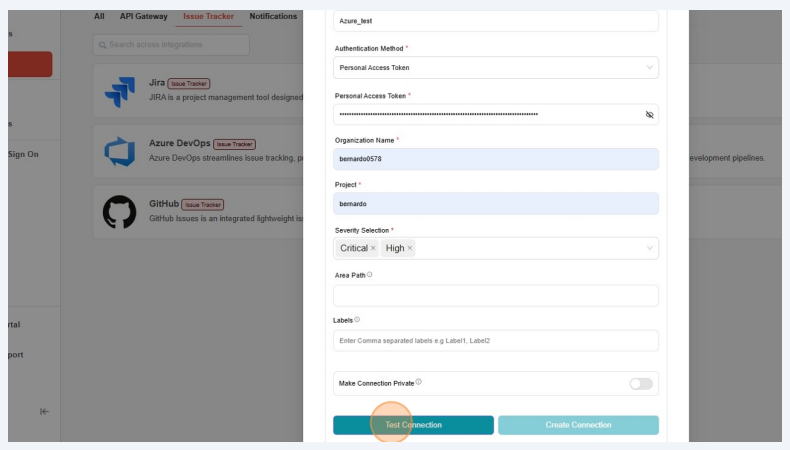The height and width of the screenshot is (450, 790).
Task: Open the Authentication Method dropdown
Action: pos(495,68)
